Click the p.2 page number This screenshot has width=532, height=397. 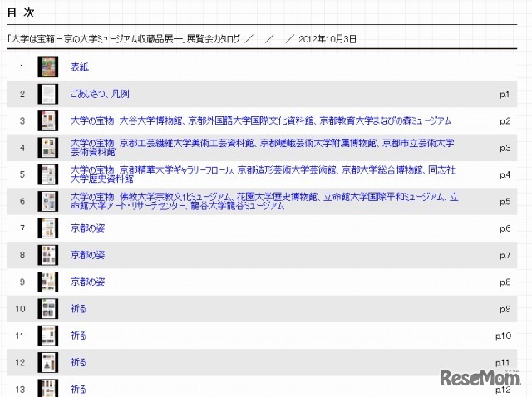coord(505,121)
